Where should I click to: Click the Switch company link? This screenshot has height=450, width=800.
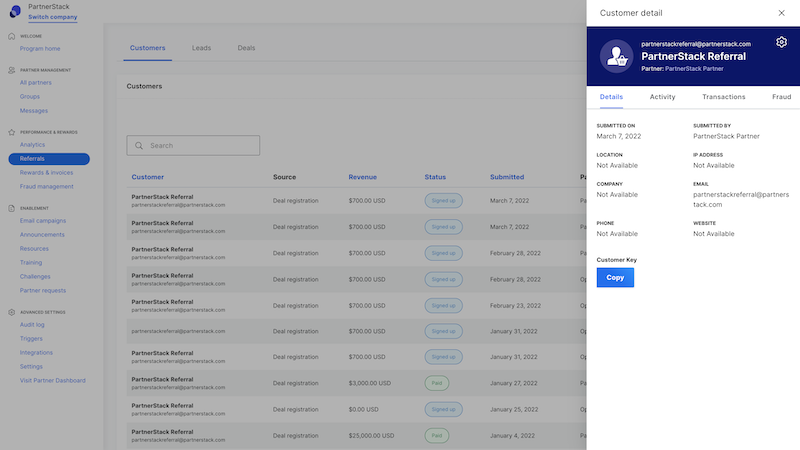pos(53,17)
